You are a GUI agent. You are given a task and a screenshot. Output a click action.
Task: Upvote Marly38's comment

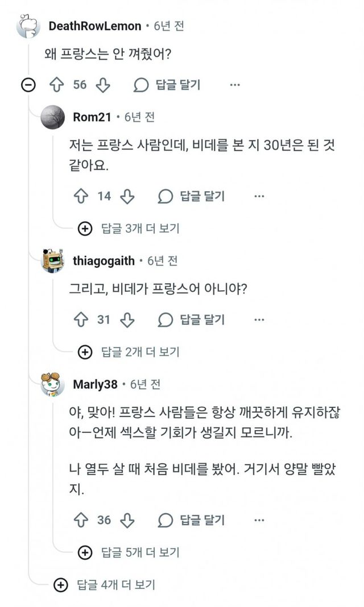(80, 519)
